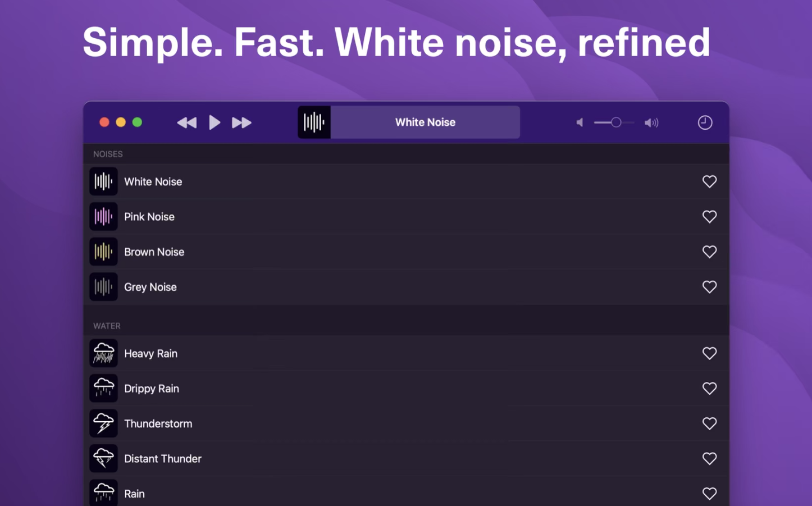Screen dimensions: 812x506
Task: Open the sleep timer clock icon
Action: pyautogui.click(x=705, y=122)
